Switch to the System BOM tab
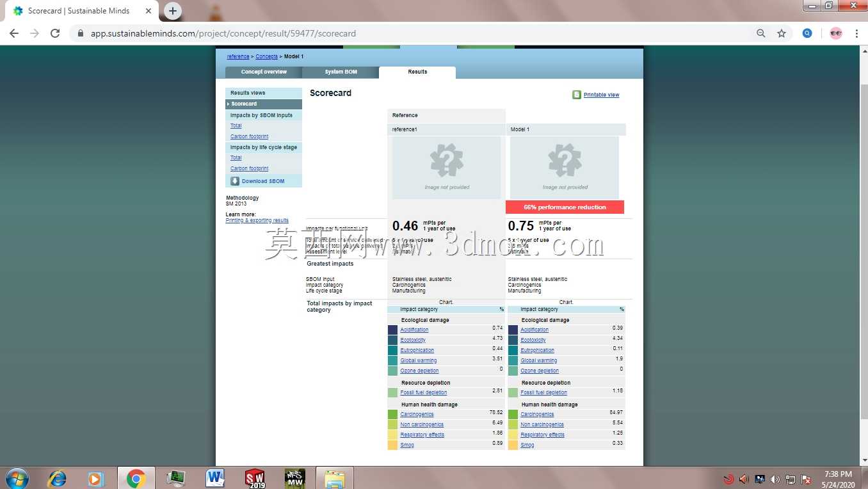The image size is (868, 489). pos(341,72)
